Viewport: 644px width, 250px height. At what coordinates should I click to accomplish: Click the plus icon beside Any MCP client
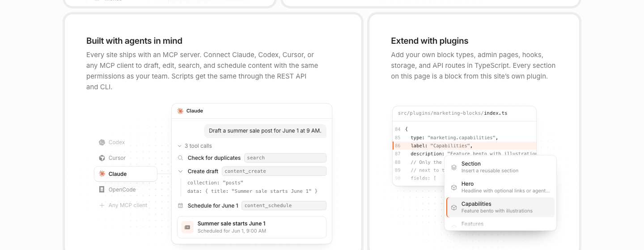coord(102,205)
